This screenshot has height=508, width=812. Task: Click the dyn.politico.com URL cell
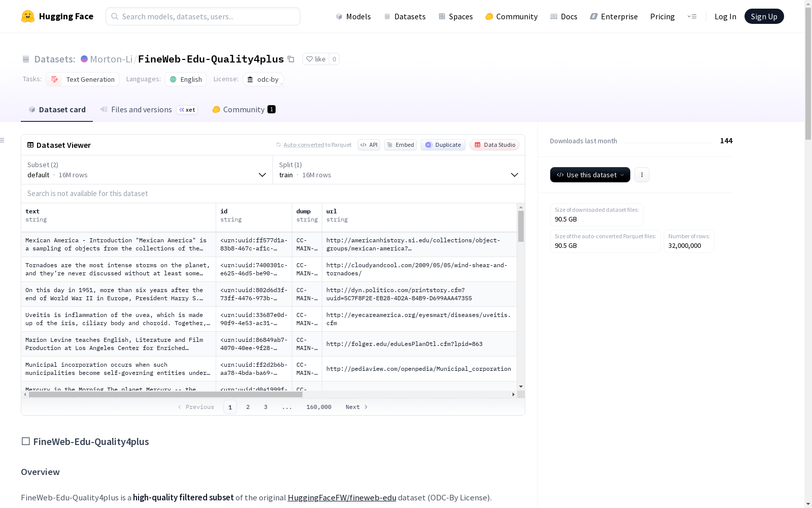(x=420, y=294)
